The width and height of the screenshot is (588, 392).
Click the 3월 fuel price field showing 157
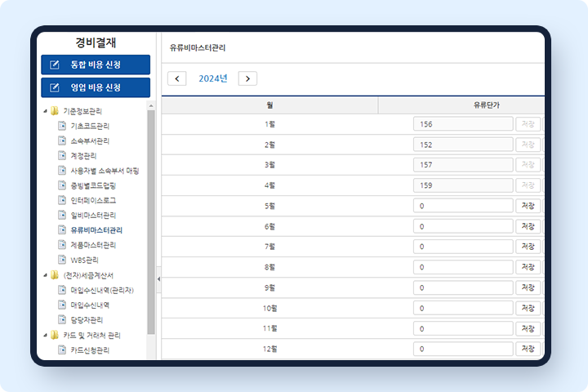463,165
